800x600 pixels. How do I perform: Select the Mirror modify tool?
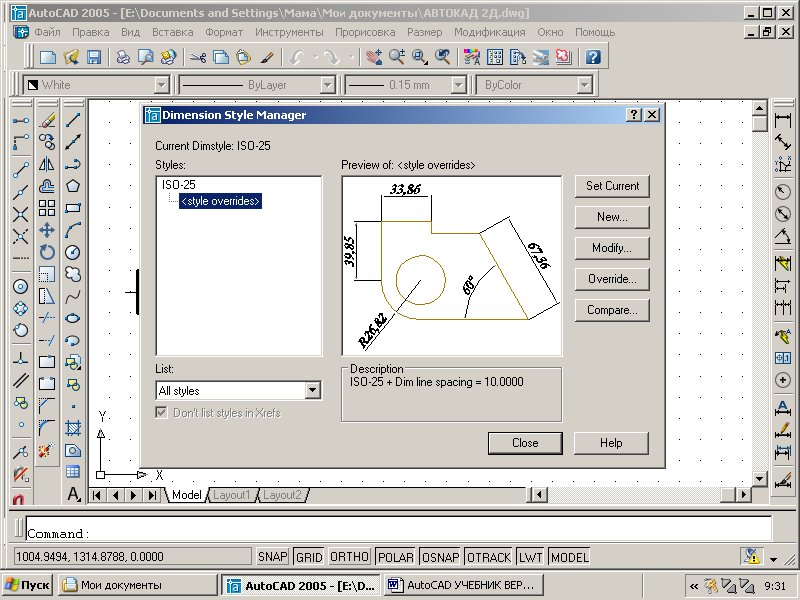coord(47,164)
